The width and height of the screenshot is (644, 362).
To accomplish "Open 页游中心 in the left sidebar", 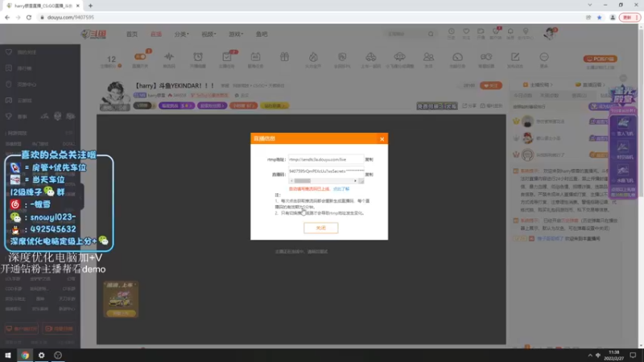I will click(x=27, y=84).
